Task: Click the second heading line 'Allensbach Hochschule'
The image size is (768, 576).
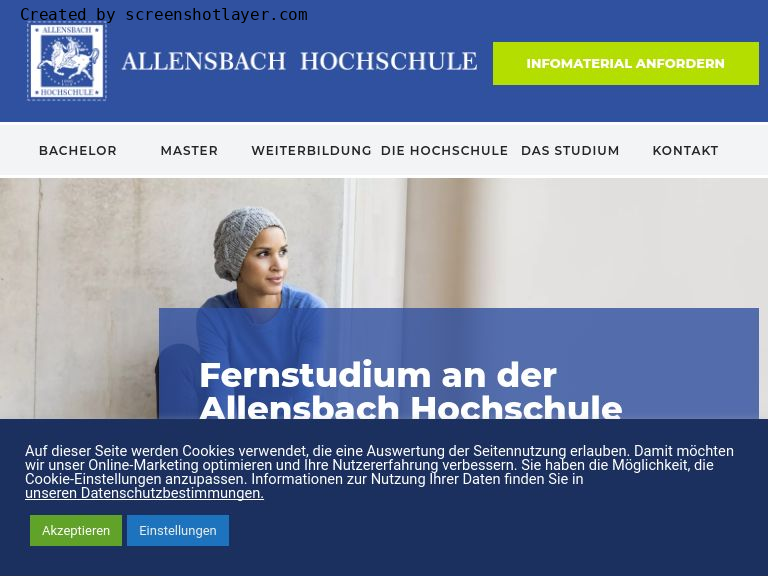Action: 410,408
